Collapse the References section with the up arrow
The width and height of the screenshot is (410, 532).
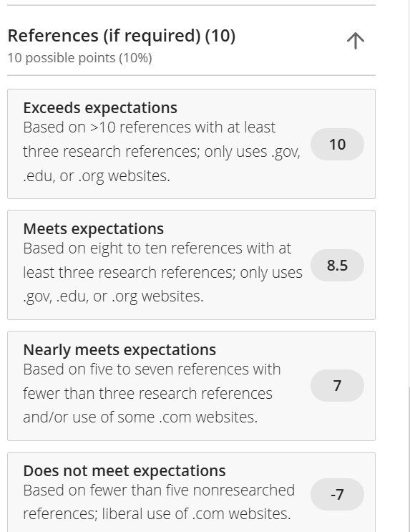(x=356, y=41)
